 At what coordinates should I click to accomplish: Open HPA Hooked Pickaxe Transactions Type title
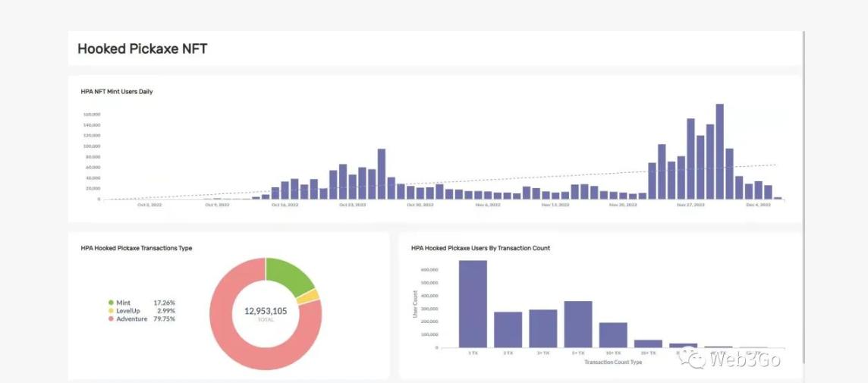[137, 248]
